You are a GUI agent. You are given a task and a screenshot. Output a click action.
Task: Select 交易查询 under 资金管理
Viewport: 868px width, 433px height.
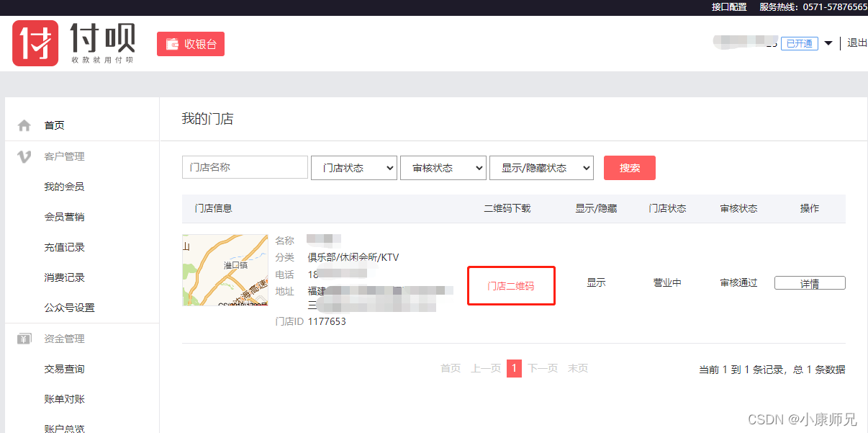point(63,368)
